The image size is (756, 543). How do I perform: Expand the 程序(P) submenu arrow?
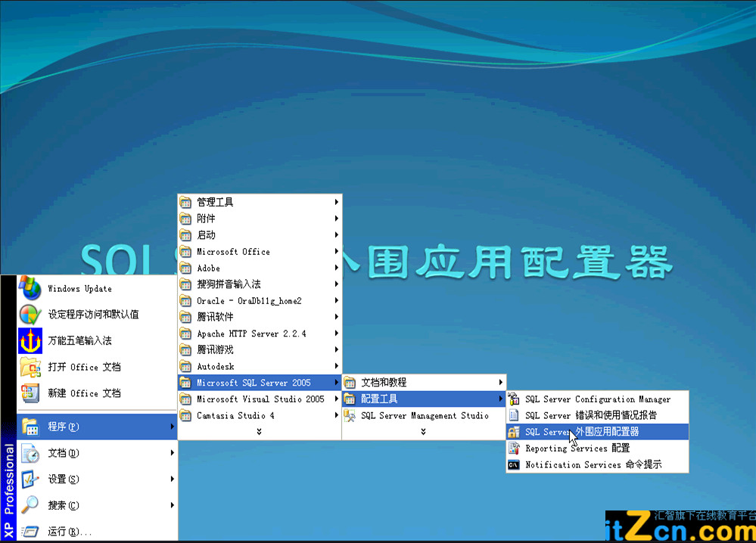click(172, 427)
